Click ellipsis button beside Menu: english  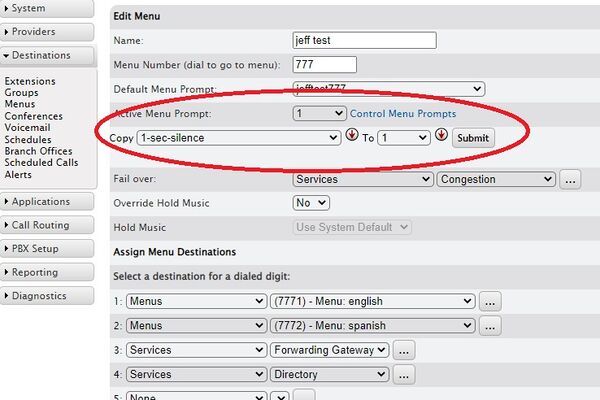coord(490,301)
